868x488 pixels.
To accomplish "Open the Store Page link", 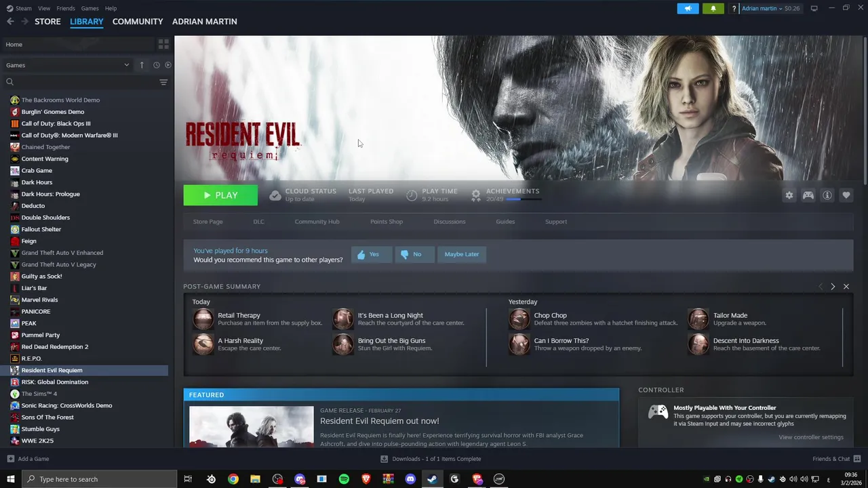I will 208,222.
